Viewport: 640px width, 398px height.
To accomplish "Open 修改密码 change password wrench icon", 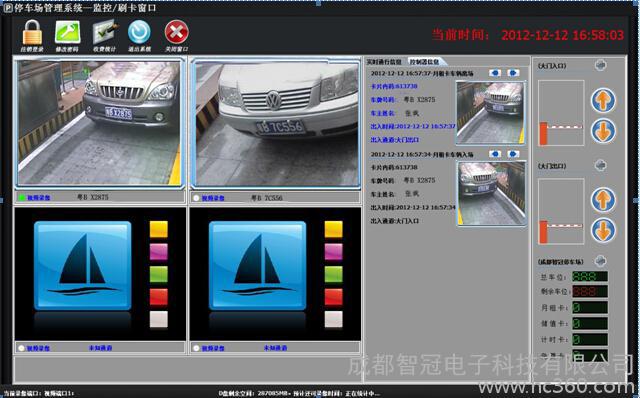I will (67, 33).
